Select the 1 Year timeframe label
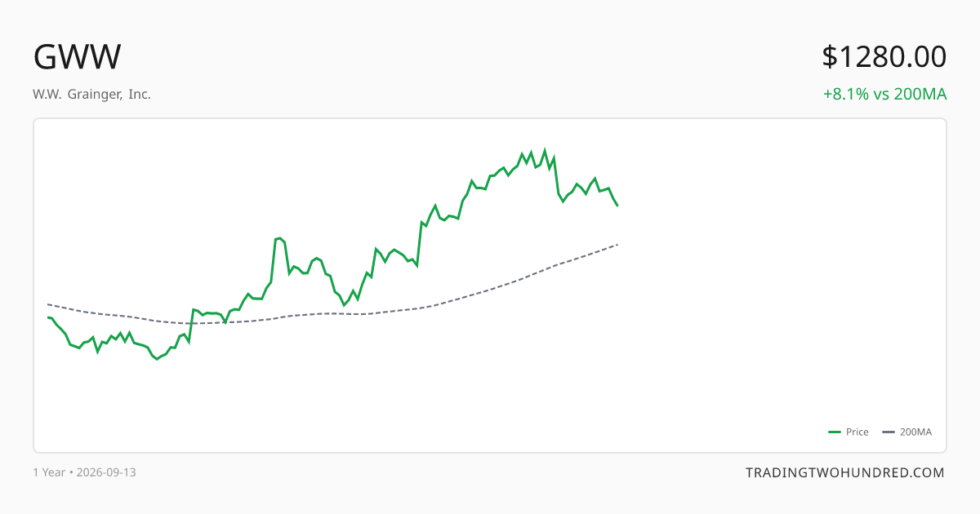Image resolution: width=980 pixels, height=514 pixels. 49,472
